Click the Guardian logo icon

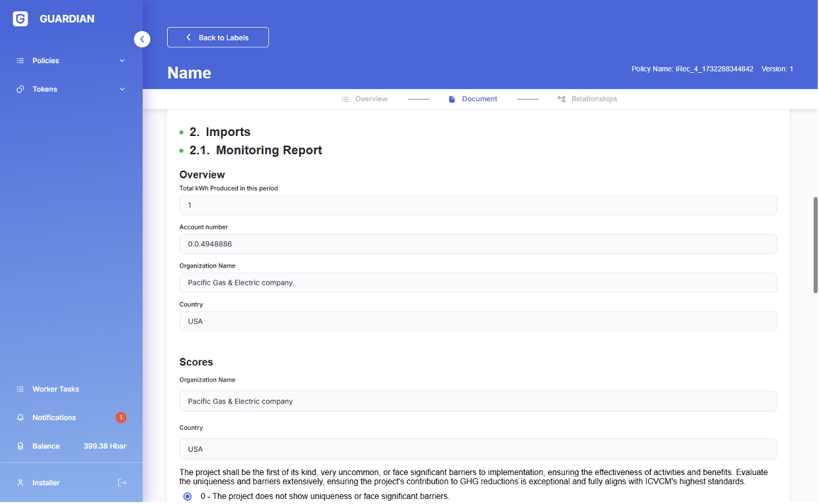[21, 19]
